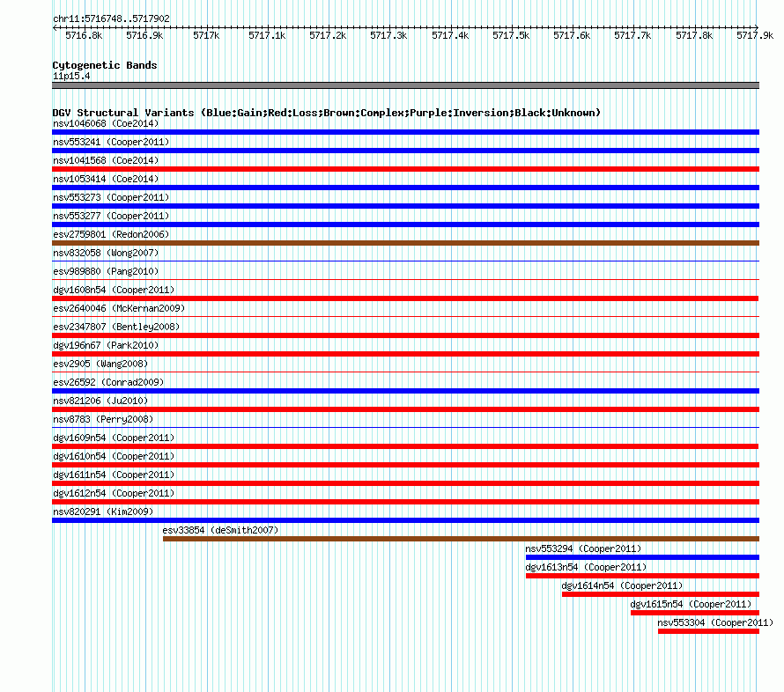Select the blue bar under nsv553294
The image size is (784, 692).
tap(642, 557)
